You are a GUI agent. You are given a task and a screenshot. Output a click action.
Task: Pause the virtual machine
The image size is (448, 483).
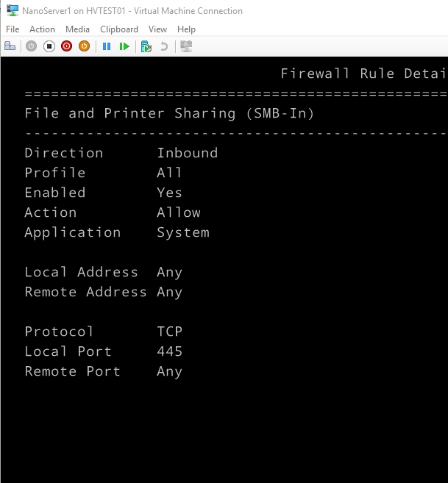point(107,46)
